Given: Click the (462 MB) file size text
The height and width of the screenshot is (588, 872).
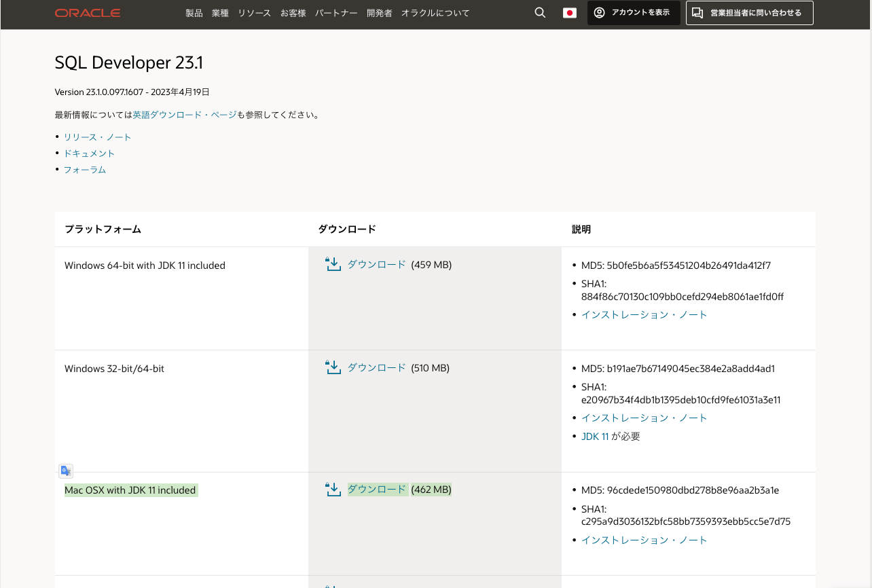Looking at the screenshot, I should click(431, 489).
